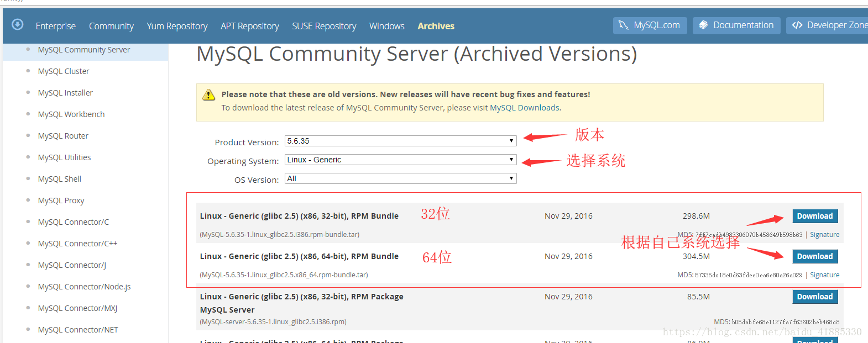
Task: Select MySQL Community Server in sidebar
Action: (84, 50)
